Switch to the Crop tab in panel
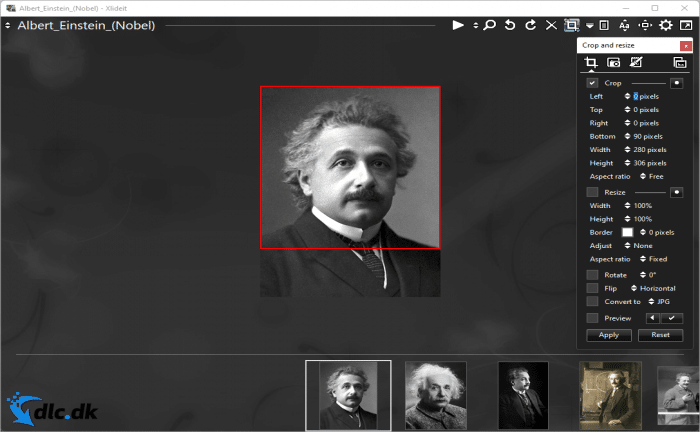This screenshot has width=700, height=432. coord(591,62)
